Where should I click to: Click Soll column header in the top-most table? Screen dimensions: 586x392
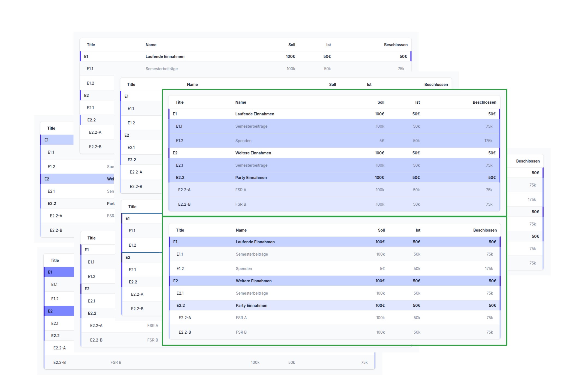(x=291, y=45)
